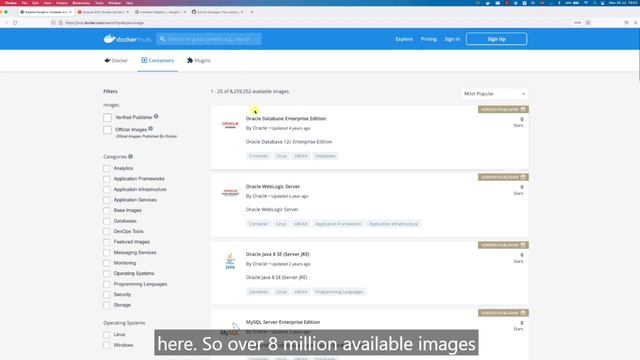
Task: Click the Pricing link in header
Action: pyautogui.click(x=429, y=39)
